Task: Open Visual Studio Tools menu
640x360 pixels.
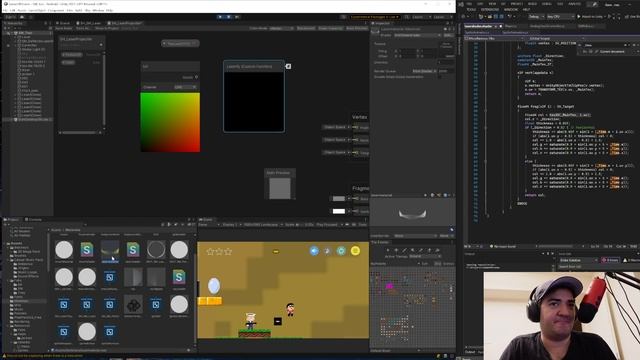Action: pyautogui.click(x=471, y=9)
